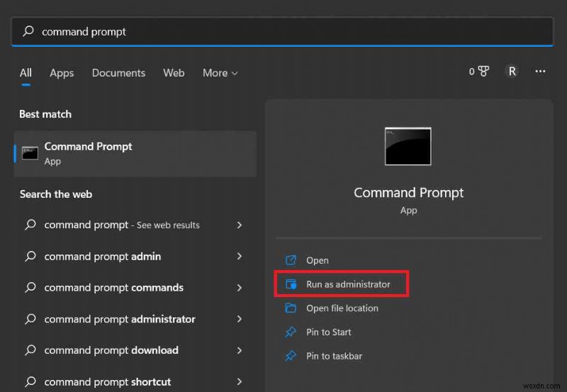Expand the More filter dropdown
The image size is (567, 392).
(220, 73)
